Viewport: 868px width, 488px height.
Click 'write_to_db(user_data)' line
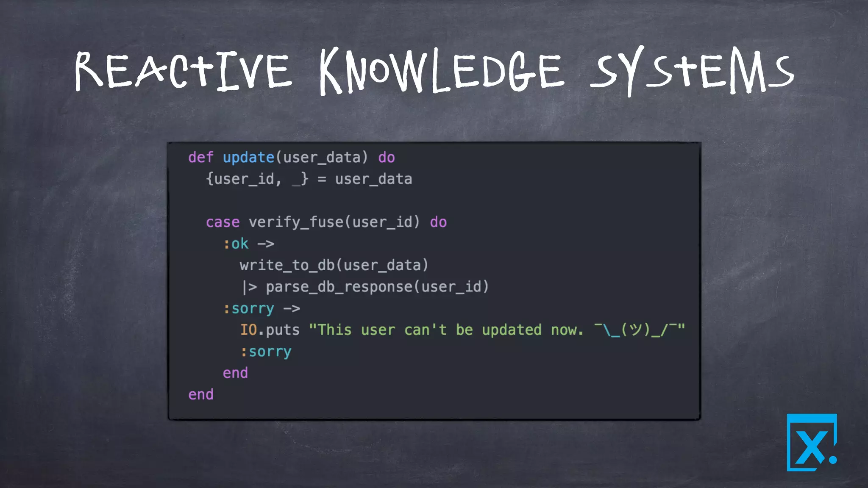pos(334,266)
